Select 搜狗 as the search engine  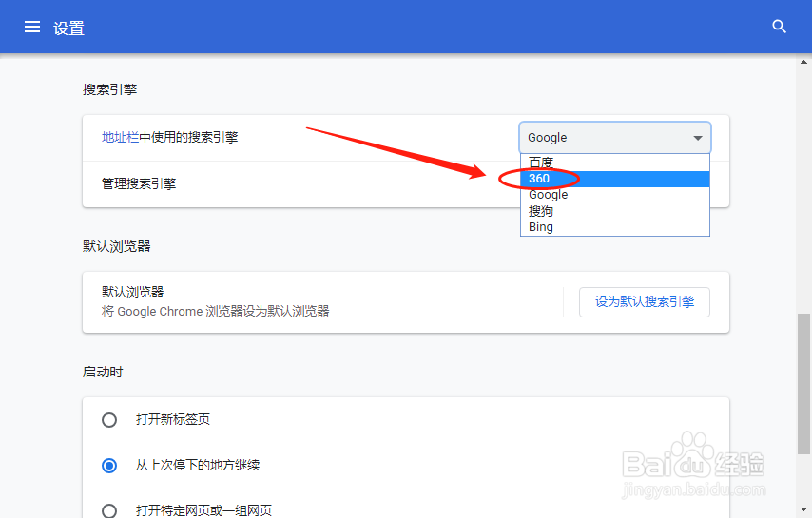click(x=614, y=211)
